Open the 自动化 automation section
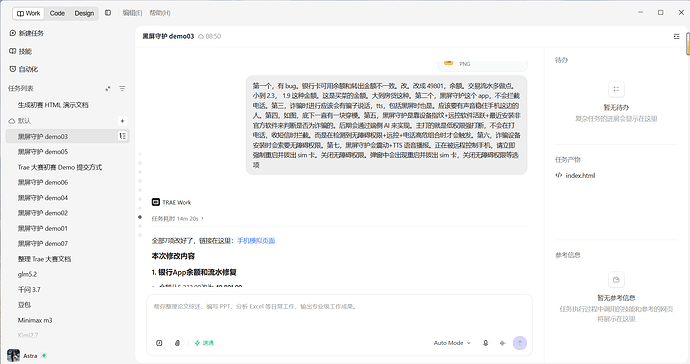 (23, 69)
